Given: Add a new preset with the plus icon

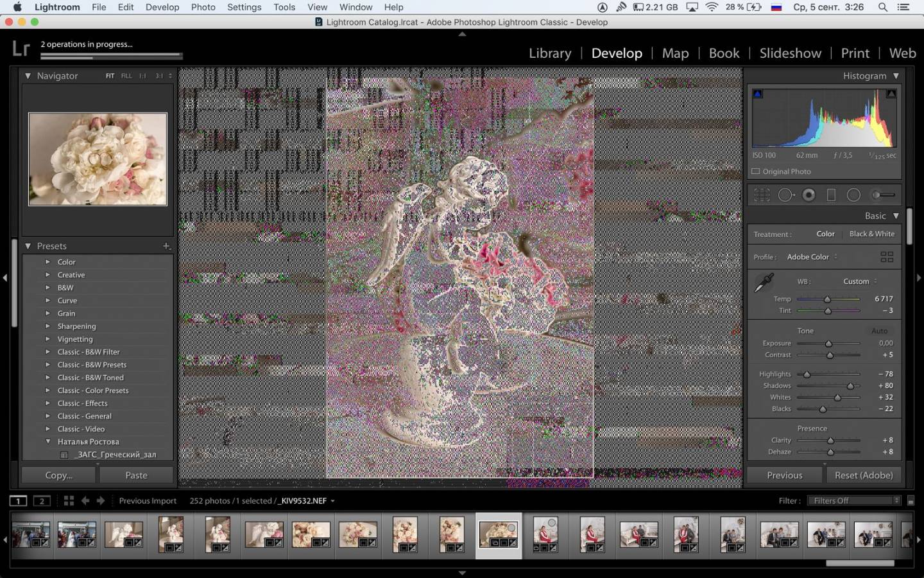Looking at the screenshot, I should [x=166, y=246].
